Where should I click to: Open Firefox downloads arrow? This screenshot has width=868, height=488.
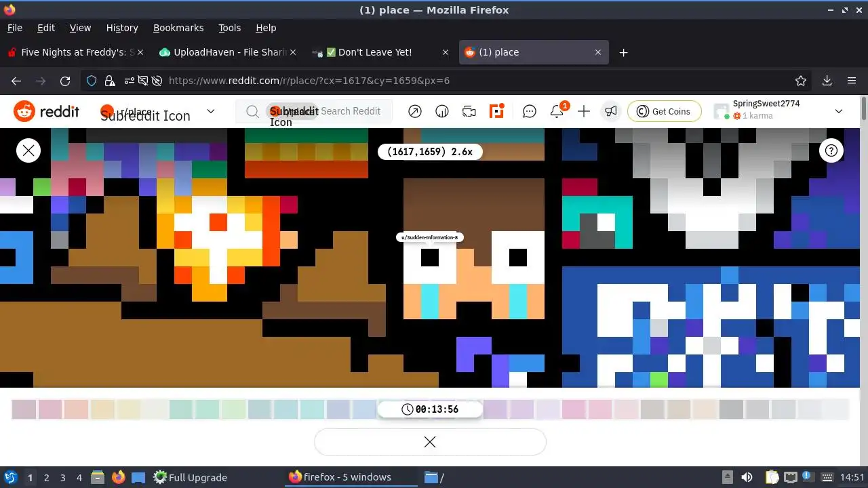pos(827,81)
